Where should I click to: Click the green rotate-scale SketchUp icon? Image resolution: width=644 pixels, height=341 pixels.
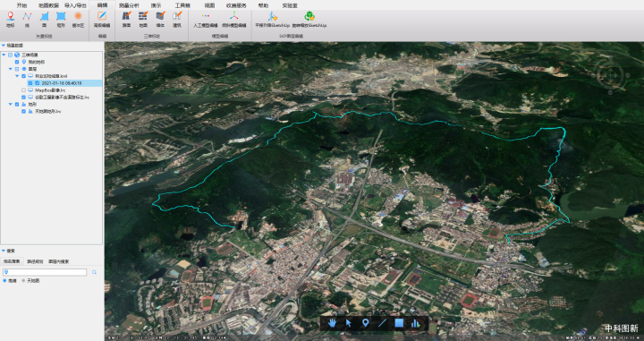click(309, 16)
